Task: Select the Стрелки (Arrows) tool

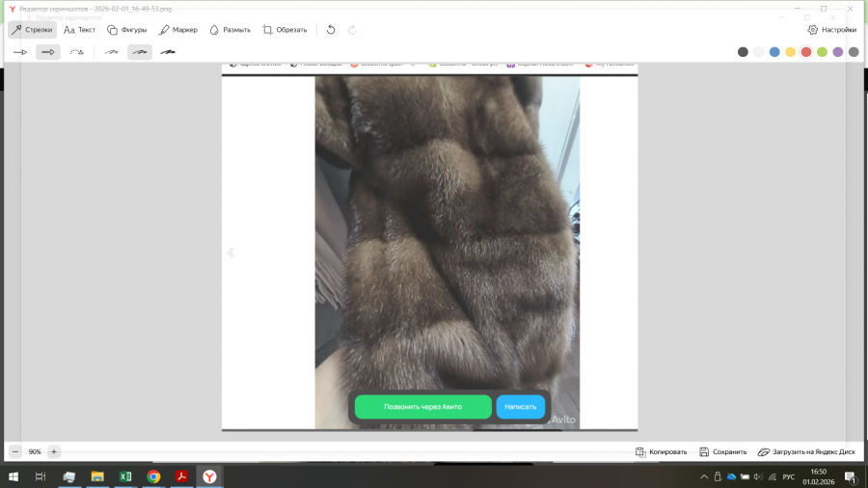Action: click(x=32, y=30)
